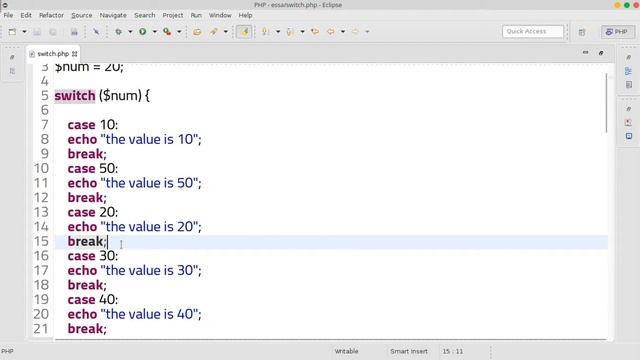640x360 pixels.
Task: Click the Next Annotation icon
Action: tap(265, 31)
